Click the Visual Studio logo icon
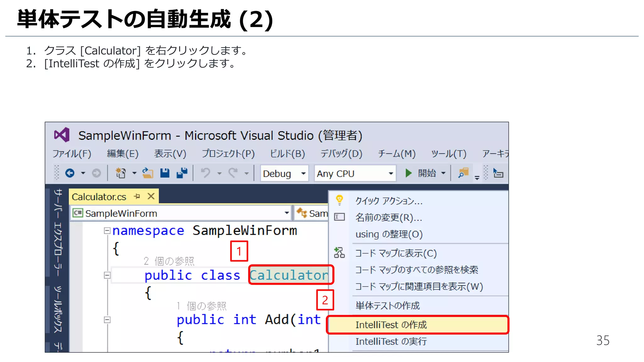This screenshot has height=362, width=644. pos(62,135)
